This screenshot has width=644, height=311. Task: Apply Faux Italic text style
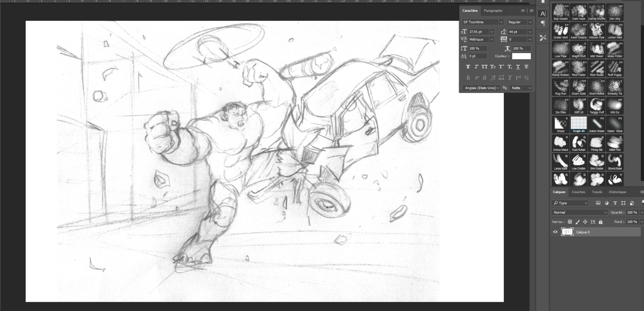[x=476, y=67]
